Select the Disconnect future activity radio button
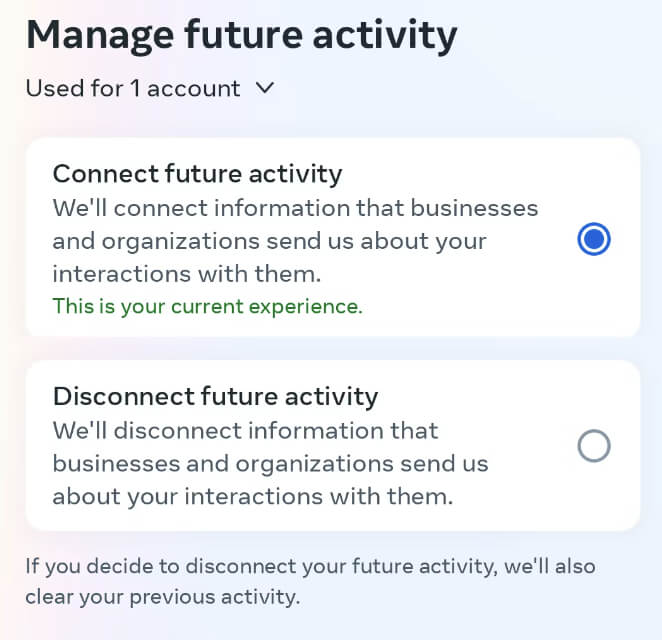Viewport: 662px width, 640px height. [x=594, y=446]
